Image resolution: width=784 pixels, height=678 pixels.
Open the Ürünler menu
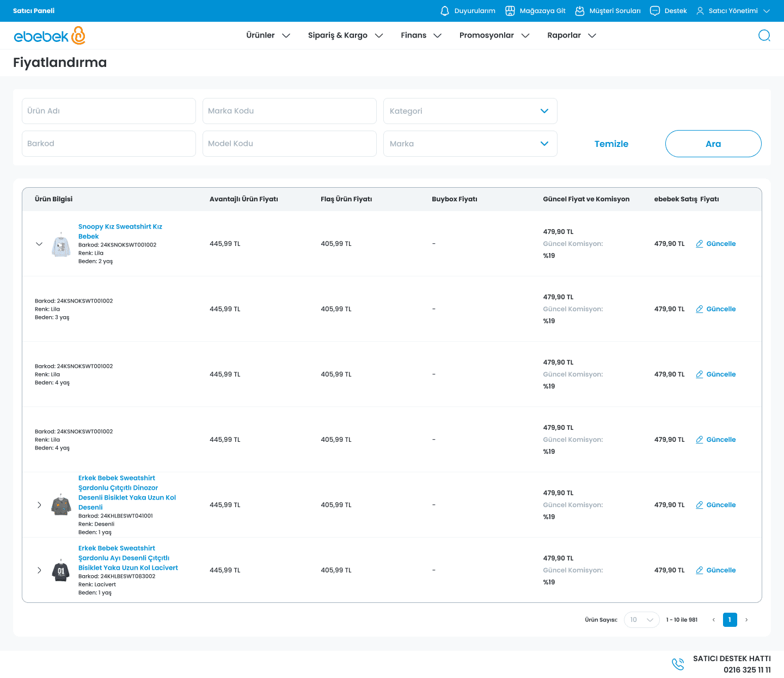(x=268, y=35)
